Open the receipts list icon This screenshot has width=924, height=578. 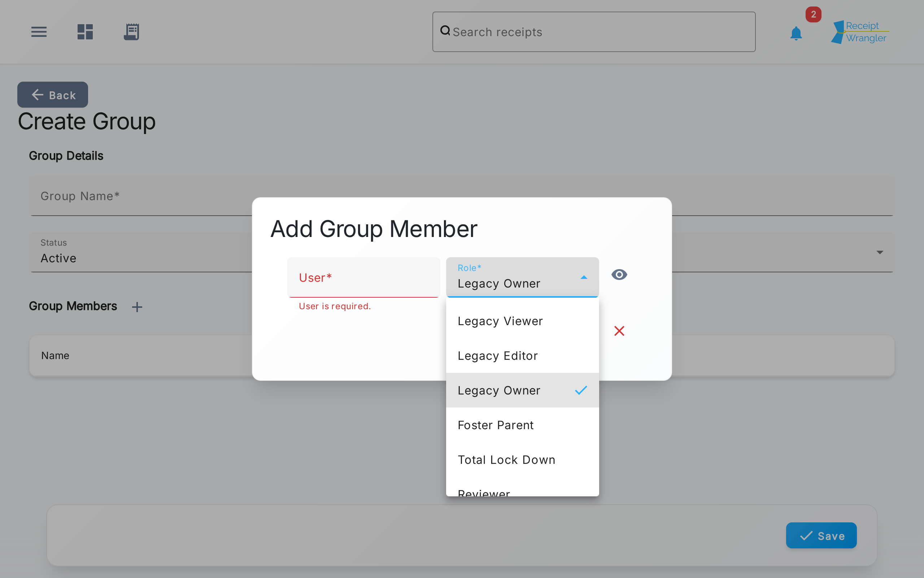coord(131,32)
